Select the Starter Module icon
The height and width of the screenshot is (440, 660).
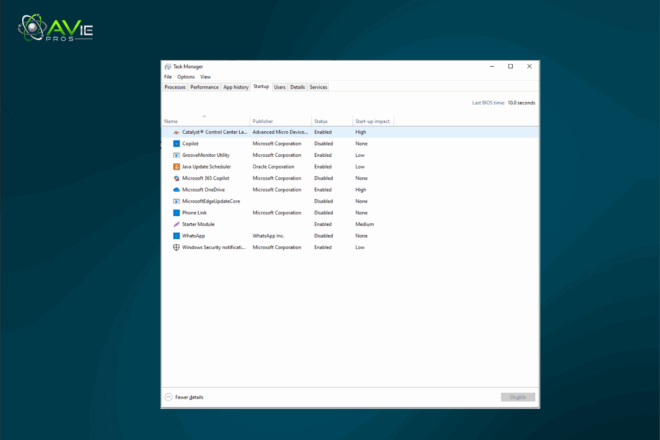176,224
